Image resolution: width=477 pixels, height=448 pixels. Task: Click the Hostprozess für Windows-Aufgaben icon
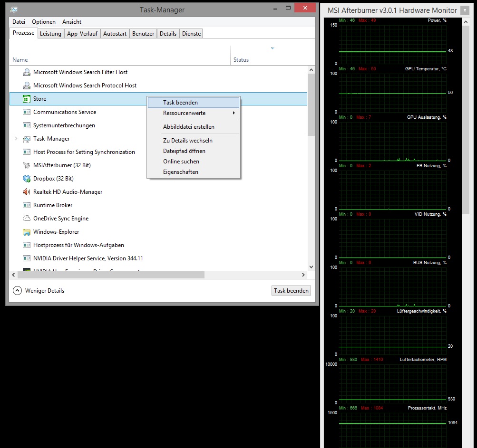[x=27, y=245]
